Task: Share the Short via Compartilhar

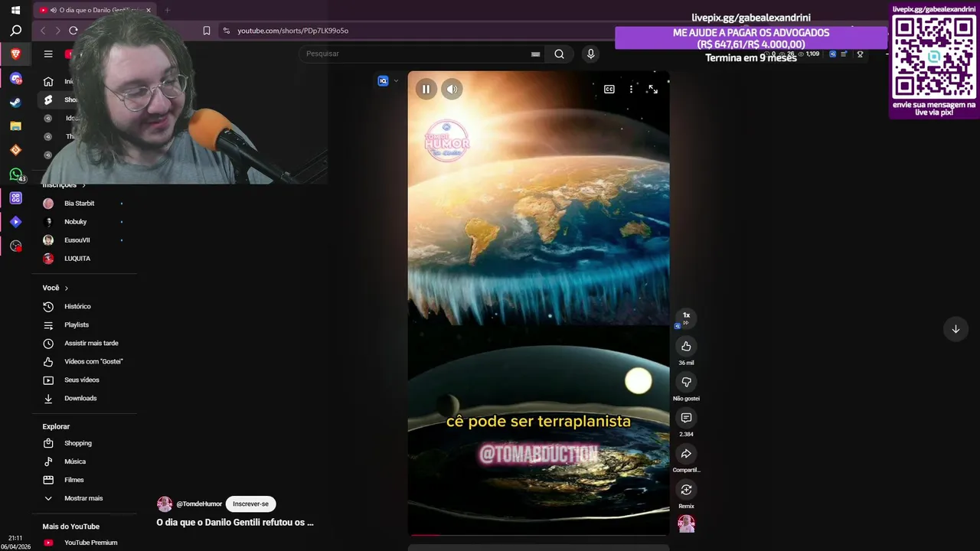Action: tap(686, 454)
